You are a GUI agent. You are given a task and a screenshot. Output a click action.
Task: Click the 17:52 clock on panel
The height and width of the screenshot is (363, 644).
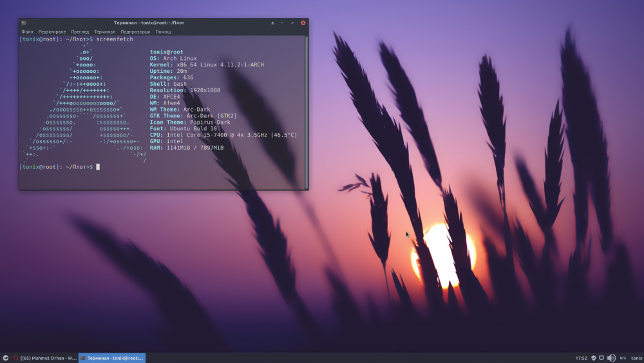[581, 358]
